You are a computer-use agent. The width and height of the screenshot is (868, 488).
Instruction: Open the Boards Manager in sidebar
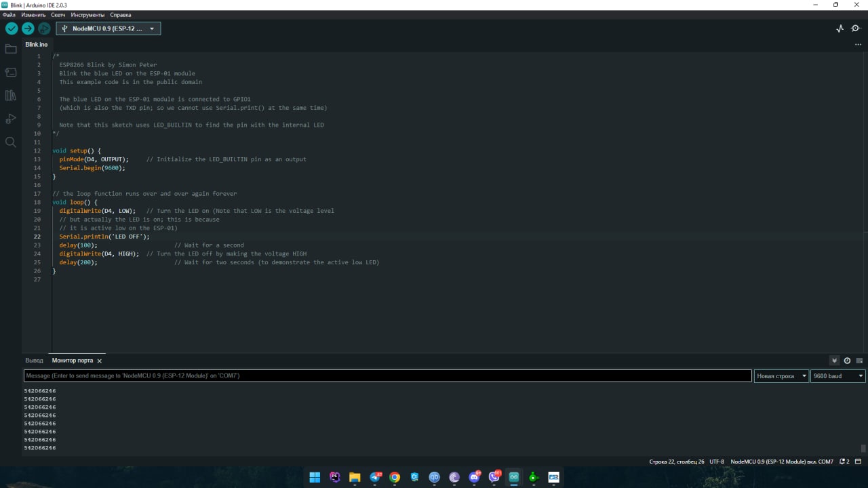click(x=11, y=72)
